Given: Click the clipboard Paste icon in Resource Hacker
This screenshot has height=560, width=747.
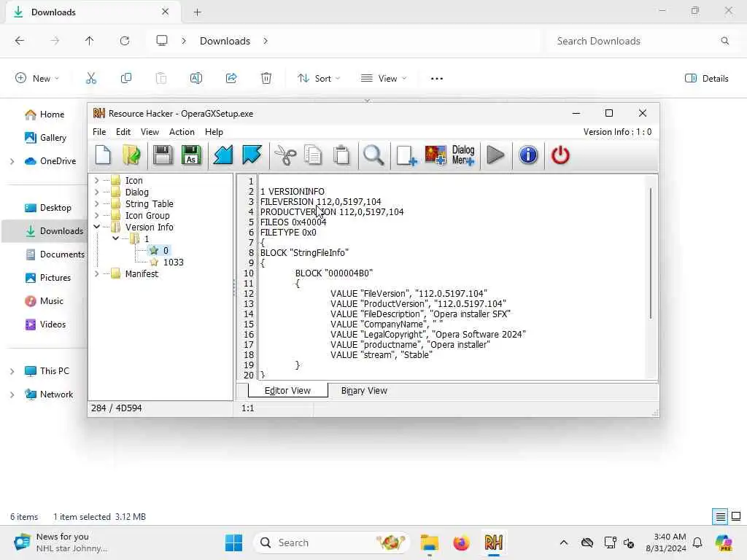Looking at the screenshot, I should click(x=341, y=155).
